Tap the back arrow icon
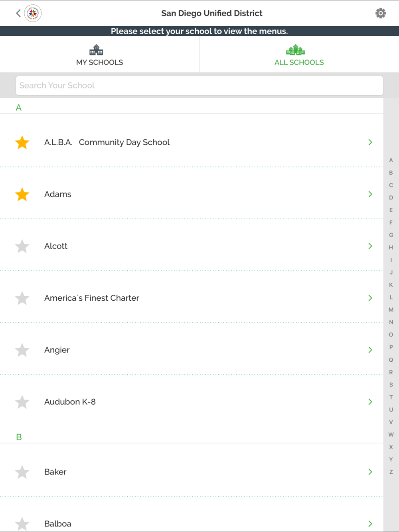 (18, 13)
